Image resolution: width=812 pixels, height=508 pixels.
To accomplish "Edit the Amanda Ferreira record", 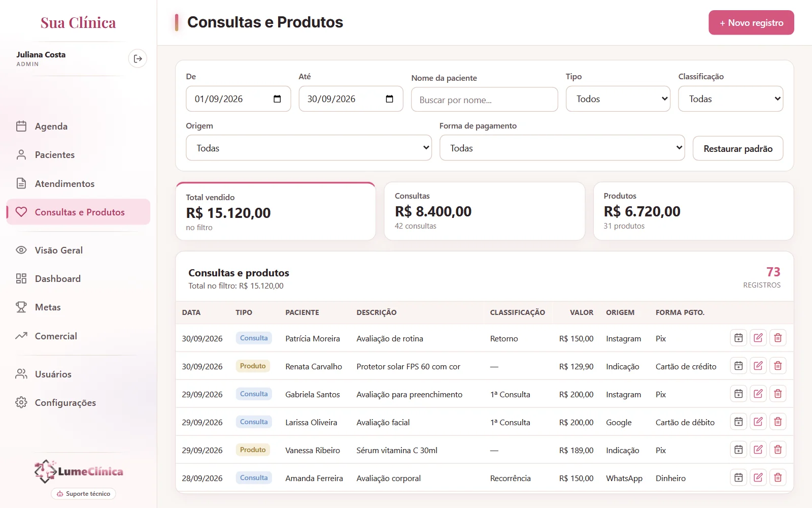I will click(x=758, y=478).
